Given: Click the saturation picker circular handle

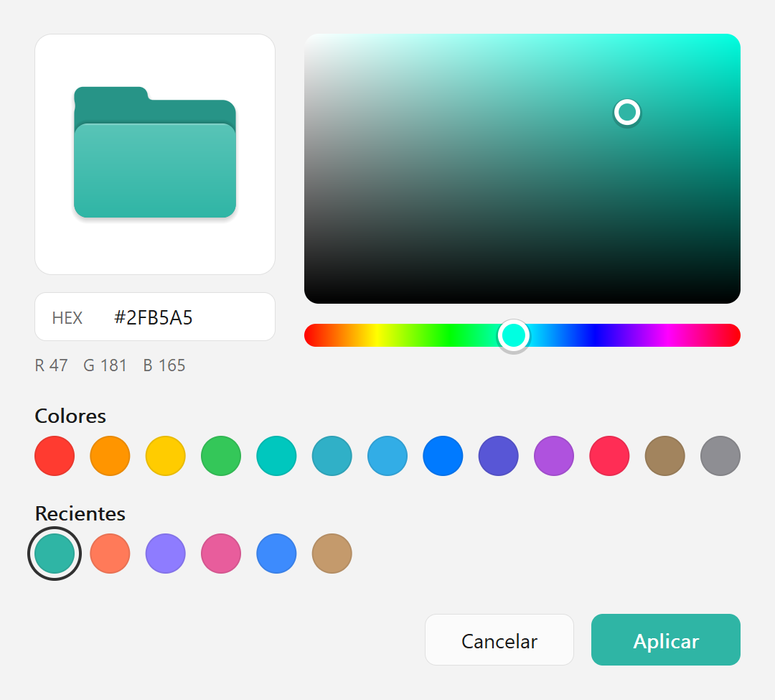Looking at the screenshot, I should (x=627, y=112).
